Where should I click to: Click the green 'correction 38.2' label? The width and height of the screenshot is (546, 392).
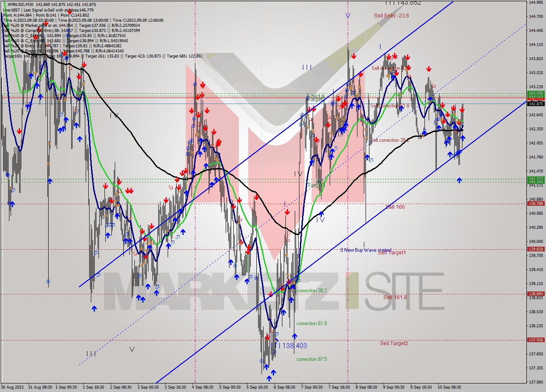point(312,291)
